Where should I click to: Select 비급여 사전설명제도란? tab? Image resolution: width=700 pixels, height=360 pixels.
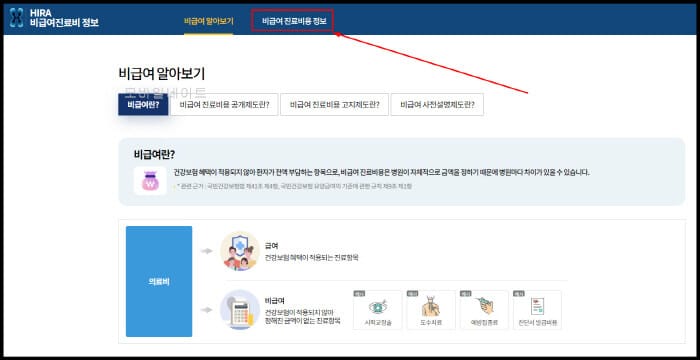tap(437, 105)
